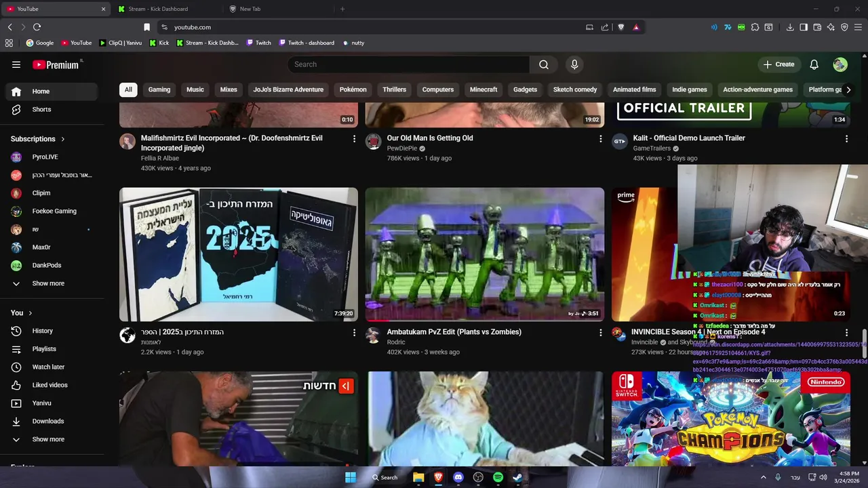Go to Home in sidebar
The width and height of the screenshot is (868, 488).
[53, 91]
